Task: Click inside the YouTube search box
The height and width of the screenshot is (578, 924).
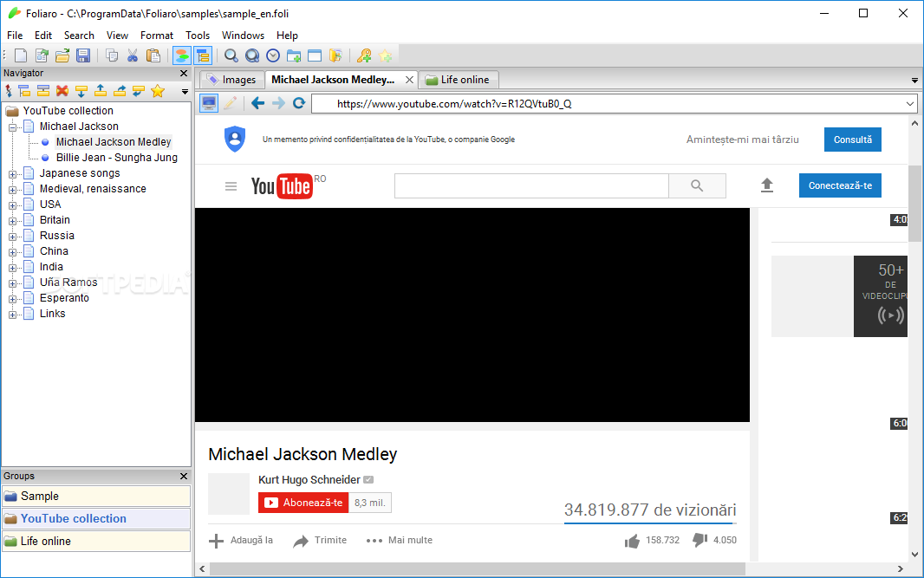Action: pyautogui.click(x=531, y=185)
